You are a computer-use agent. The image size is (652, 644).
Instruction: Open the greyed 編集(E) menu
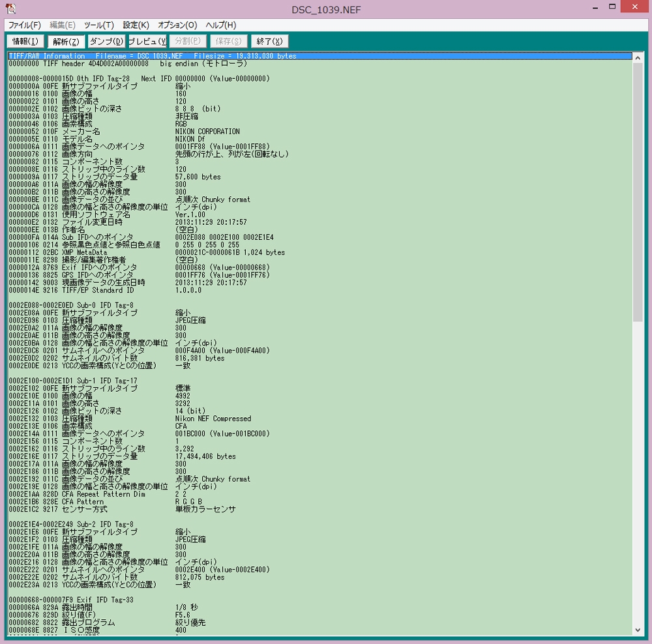[63, 25]
